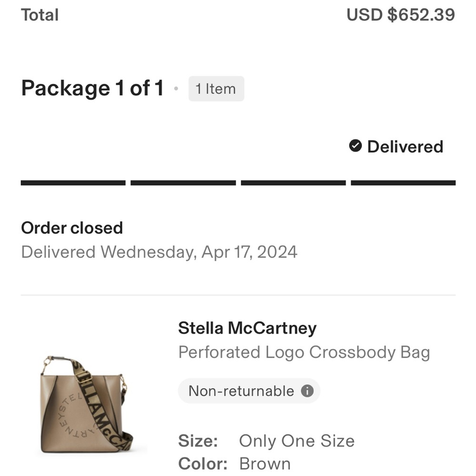This screenshot has height=476, width=476.
Task: Click the Total label on the order summary
Action: click(40, 15)
